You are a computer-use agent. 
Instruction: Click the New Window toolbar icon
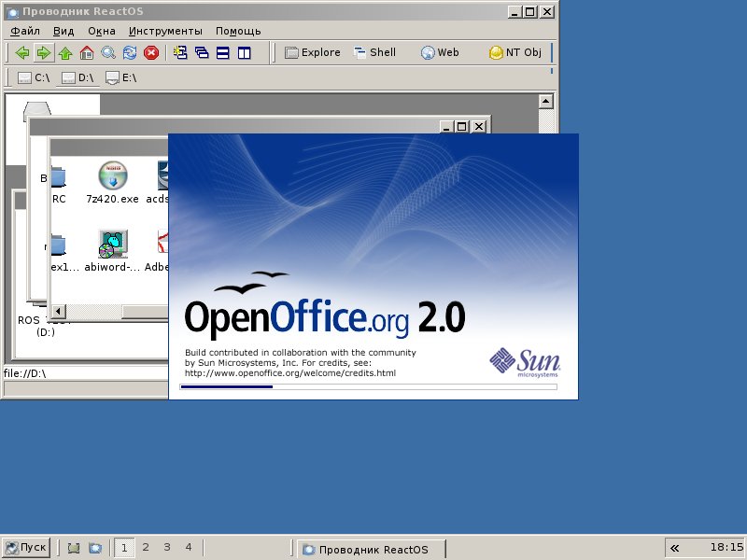(x=180, y=52)
